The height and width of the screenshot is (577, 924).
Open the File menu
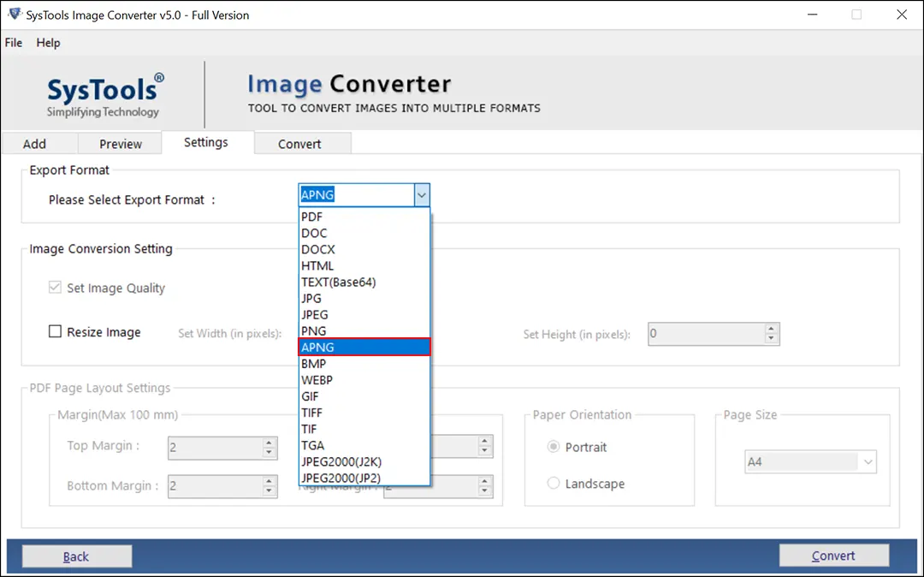(x=14, y=43)
